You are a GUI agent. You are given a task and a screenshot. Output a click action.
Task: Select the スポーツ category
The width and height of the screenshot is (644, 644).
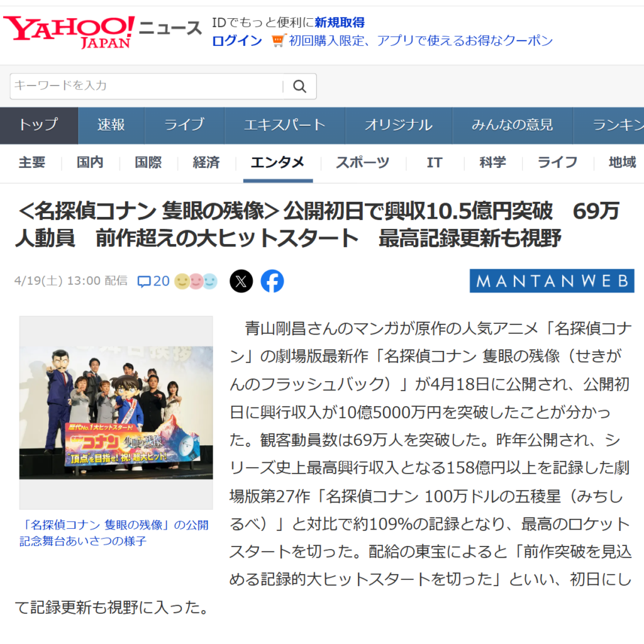(x=362, y=163)
